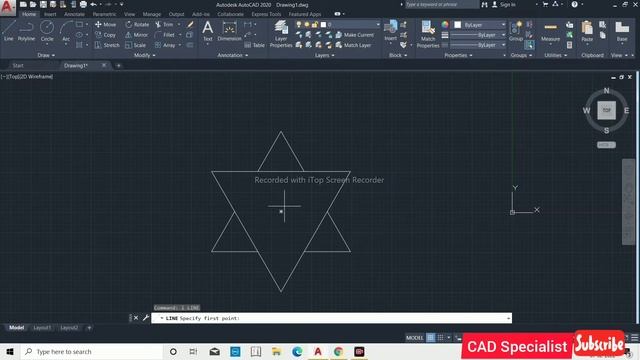Click the keyword search box
Viewport: 640px width, 360px height.
pyautogui.click(x=442, y=4)
